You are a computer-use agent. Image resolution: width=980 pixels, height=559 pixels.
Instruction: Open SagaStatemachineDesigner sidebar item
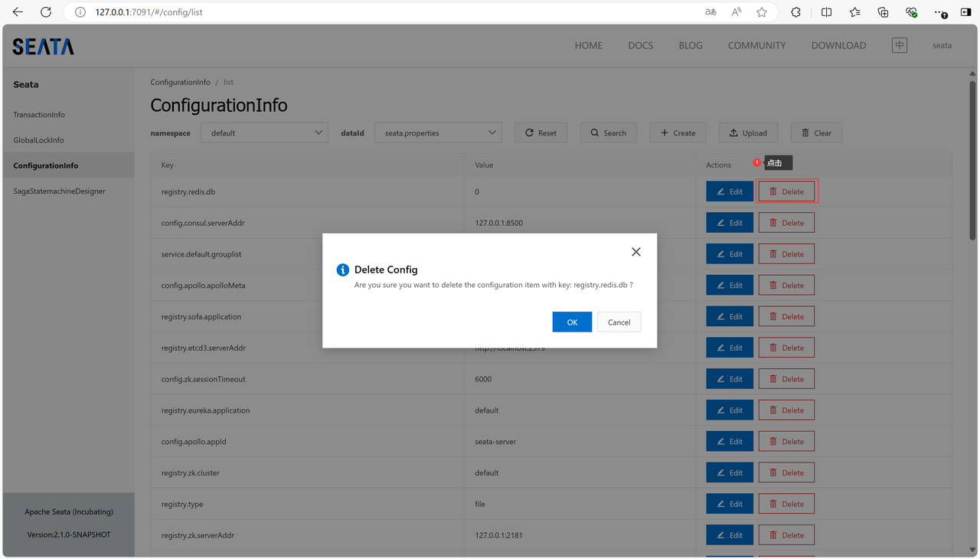(x=59, y=191)
